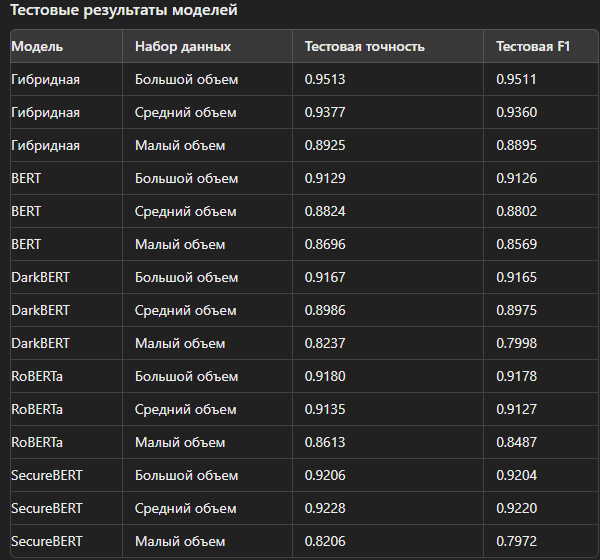The image size is (600, 560).
Task: Click F1 value 0.8569 for BERT
Action: click(x=517, y=244)
